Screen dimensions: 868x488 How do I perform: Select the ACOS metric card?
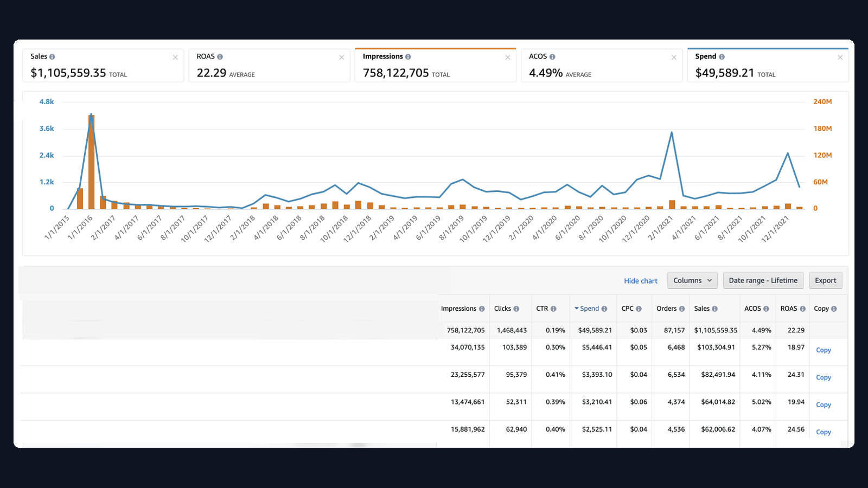pos(602,65)
